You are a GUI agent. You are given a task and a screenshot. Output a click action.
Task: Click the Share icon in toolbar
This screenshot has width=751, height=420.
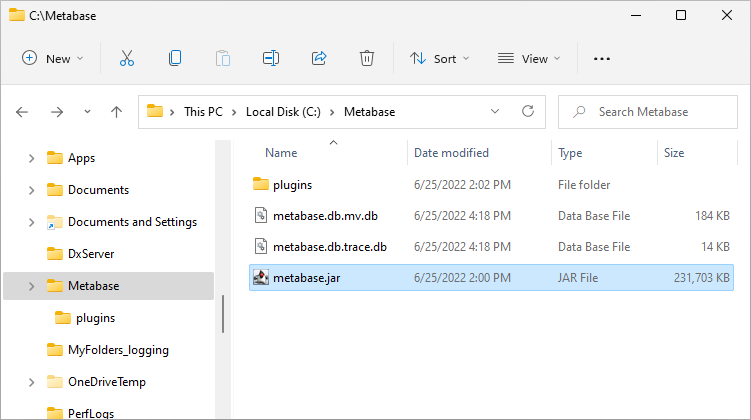(319, 58)
